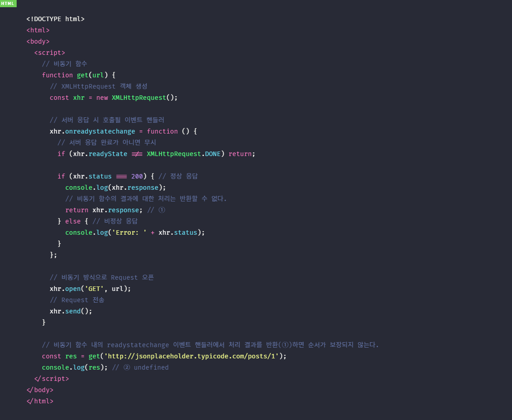Click the comment '// ② undefined'

[140, 367]
